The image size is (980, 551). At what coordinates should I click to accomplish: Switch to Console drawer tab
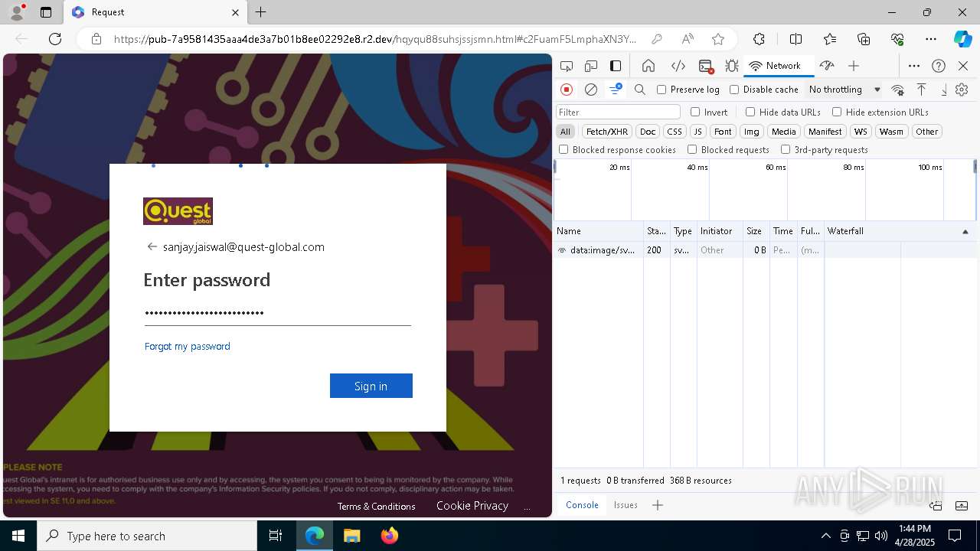tap(582, 505)
